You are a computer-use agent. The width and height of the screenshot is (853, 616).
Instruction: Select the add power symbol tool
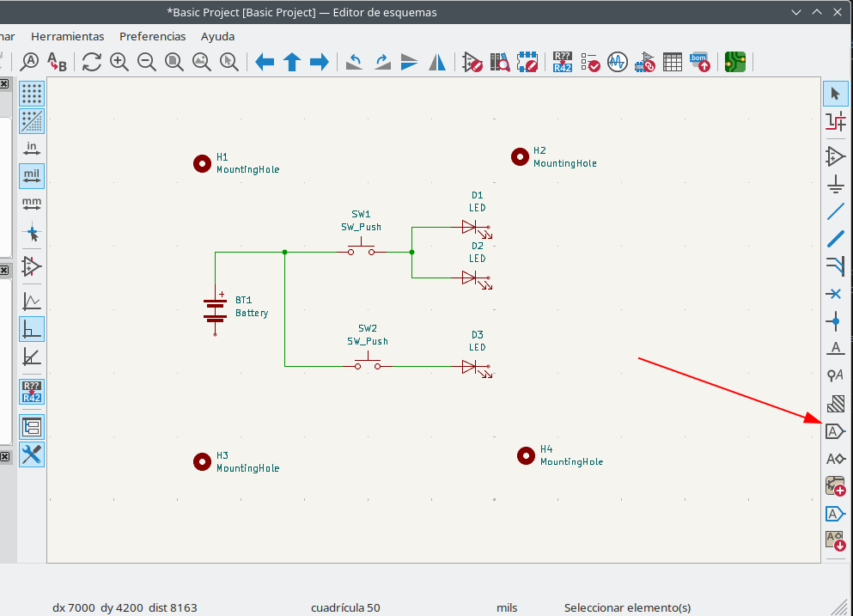click(x=835, y=184)
